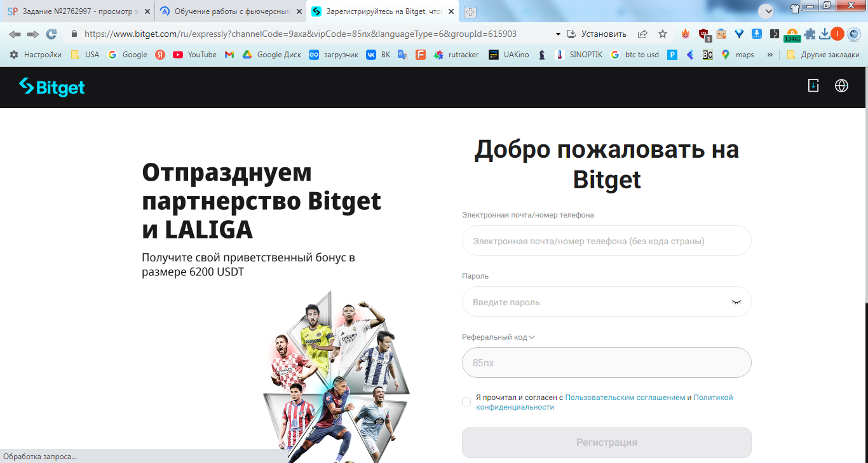Close the Обучение работы tab

(x=299, y=11)
